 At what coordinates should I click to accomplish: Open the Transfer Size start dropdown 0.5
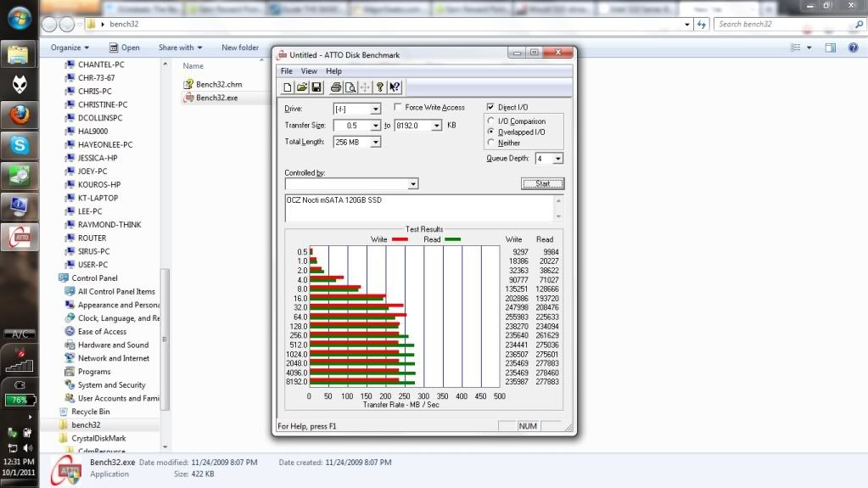pyautogui.click(x=375, y=126)
